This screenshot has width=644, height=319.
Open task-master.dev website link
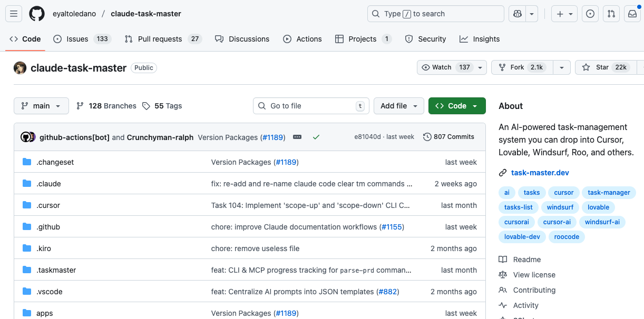[x=540, y=173]
